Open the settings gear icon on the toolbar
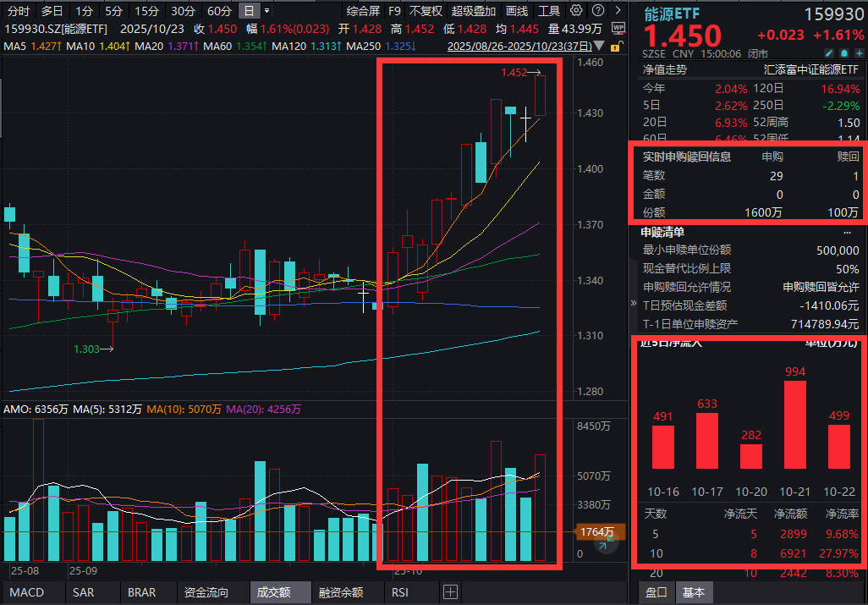868x605 pixels. (576, 10)
